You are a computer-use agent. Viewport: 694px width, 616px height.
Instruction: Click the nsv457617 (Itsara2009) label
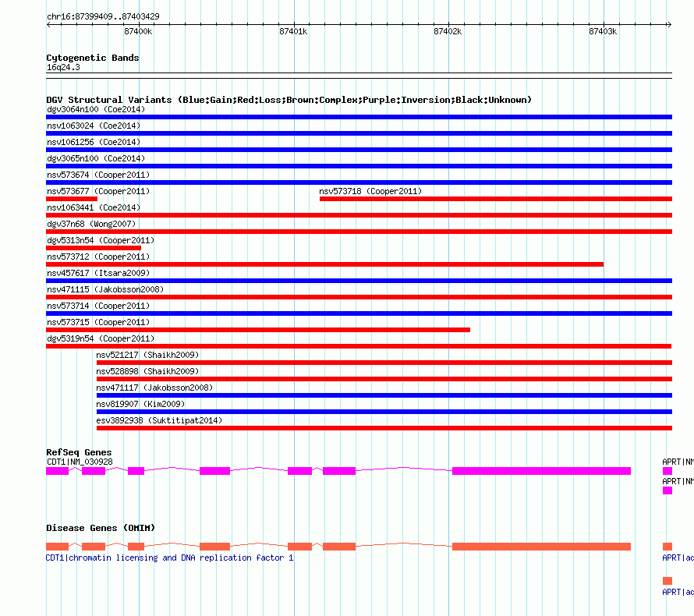coord(98,273)
